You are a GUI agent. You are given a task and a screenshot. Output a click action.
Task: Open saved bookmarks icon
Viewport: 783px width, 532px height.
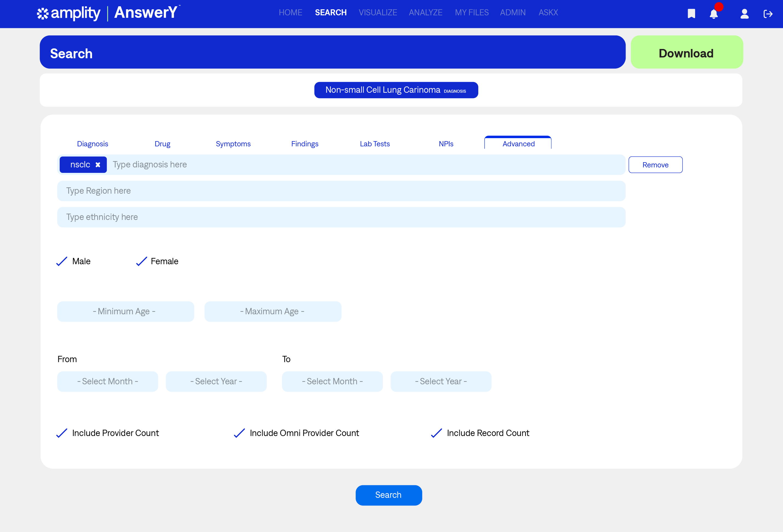pyautogui.click(x=691, y=13)
